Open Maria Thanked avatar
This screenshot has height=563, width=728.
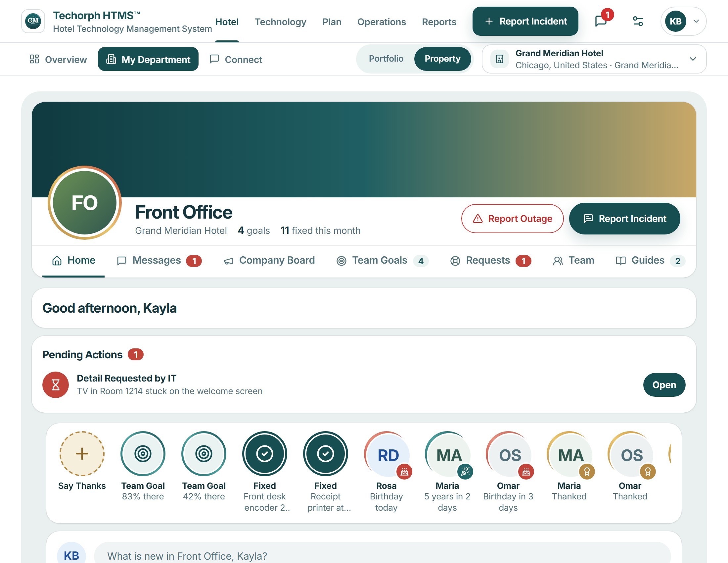click(569, 454)
